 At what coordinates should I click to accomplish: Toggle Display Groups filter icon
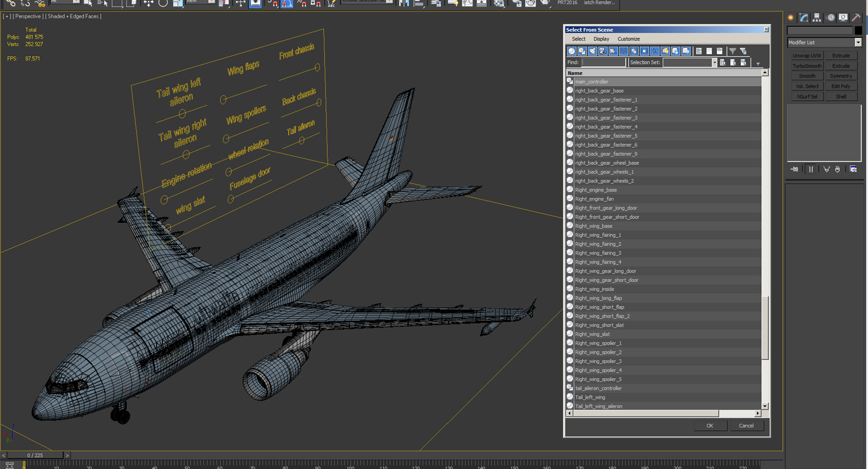(634, 51)
